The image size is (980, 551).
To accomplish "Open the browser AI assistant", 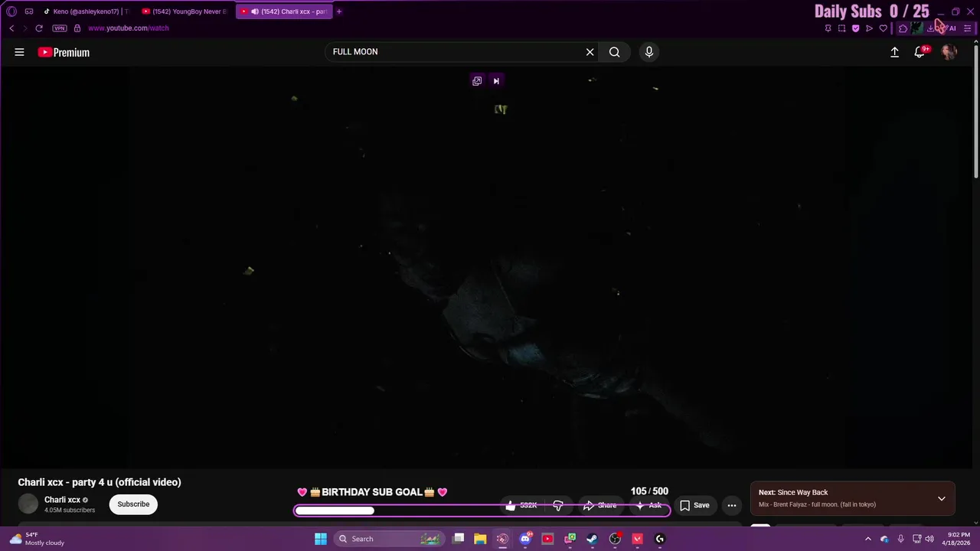I will (x=951, y=28).
